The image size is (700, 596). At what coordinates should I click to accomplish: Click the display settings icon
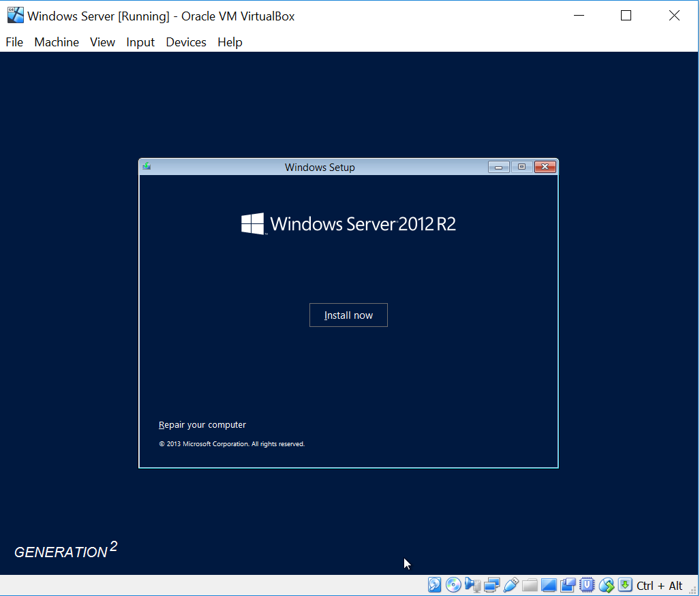[x=549, y=584]
